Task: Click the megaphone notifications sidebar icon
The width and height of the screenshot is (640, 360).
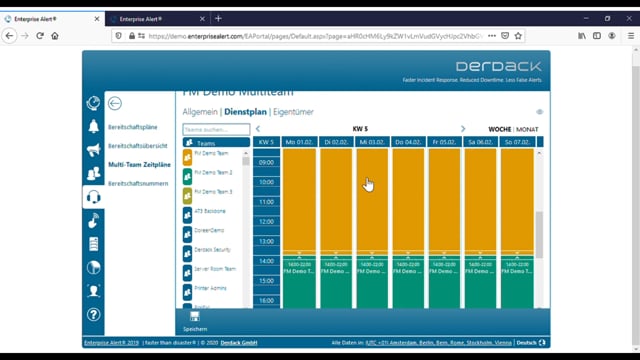Action: [x=93, y=150]
